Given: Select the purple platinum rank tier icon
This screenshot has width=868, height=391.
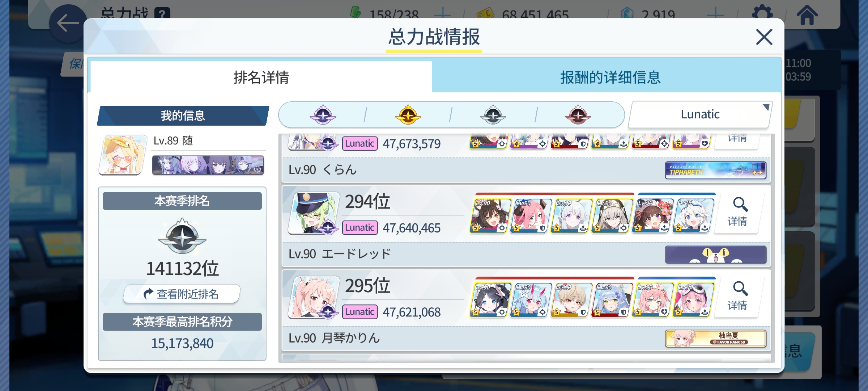Looking at the screenshot, I should pos(323,115).
